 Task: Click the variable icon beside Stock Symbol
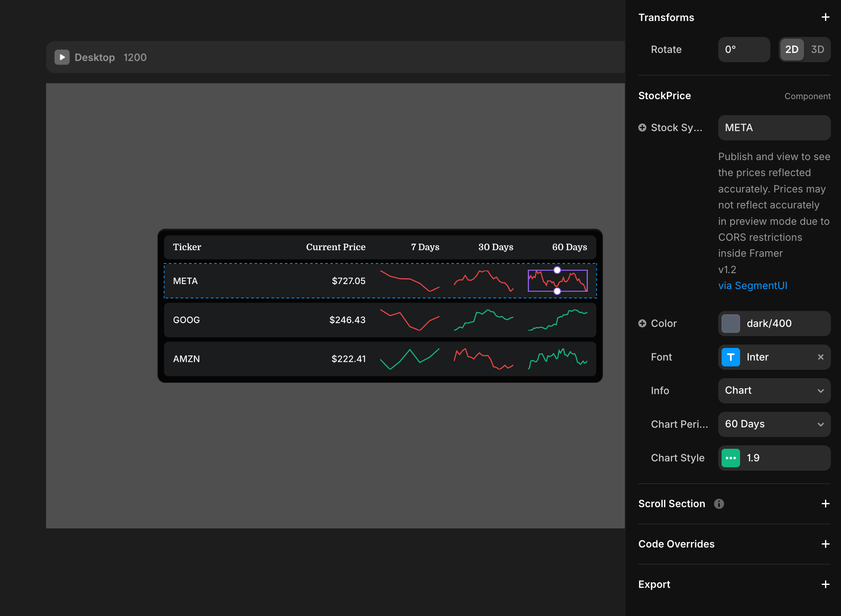point(642,128)
